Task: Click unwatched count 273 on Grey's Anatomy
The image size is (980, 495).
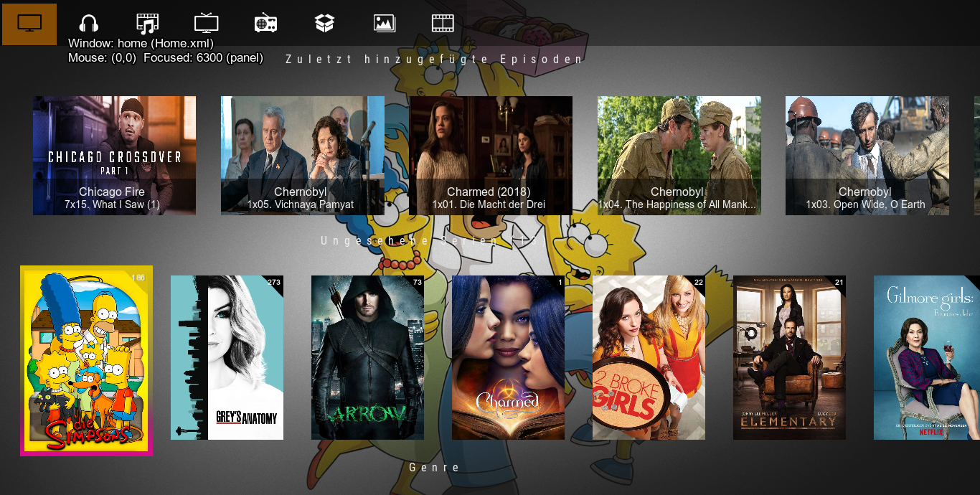Action: coord(274,282)
